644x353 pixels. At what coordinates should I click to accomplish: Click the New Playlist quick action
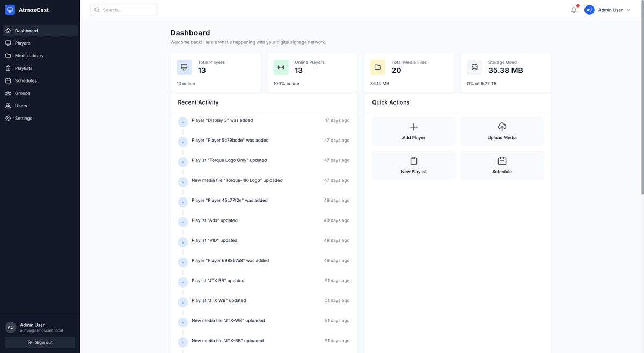413,165
